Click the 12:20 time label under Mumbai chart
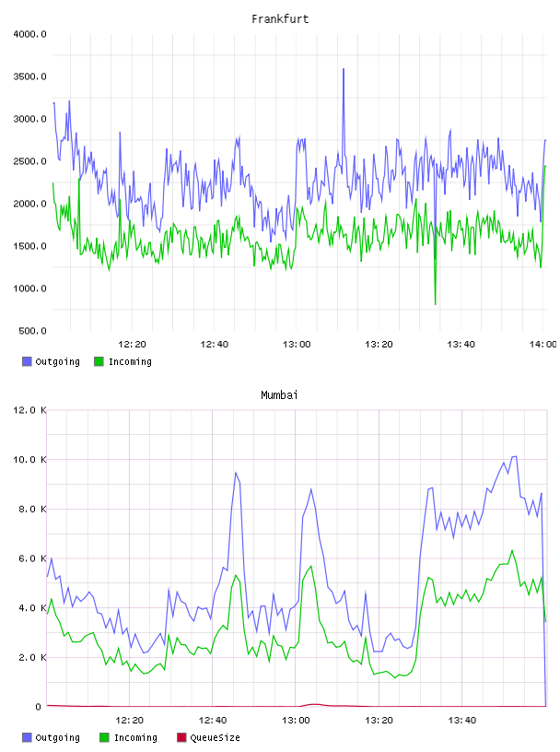This screenshot has width=560, height=752. [x=130, y=721]
